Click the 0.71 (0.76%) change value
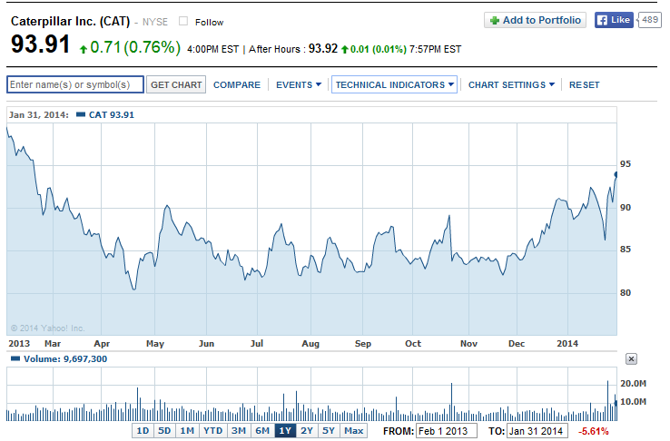The image size is (670, 441). pyautogui.click(x=135, y=47)
